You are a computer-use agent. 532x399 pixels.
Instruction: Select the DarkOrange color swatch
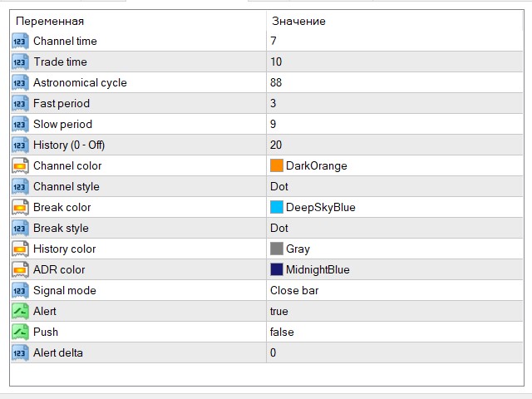point(277,165)
